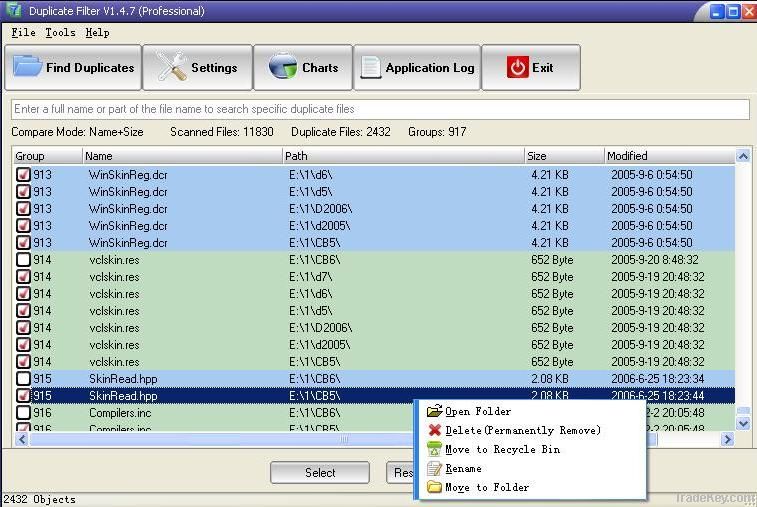Image resolution: width=757 pixels, height=507 pixels.
Task: Click the Move to Folder icon
Action: (435, 487)
